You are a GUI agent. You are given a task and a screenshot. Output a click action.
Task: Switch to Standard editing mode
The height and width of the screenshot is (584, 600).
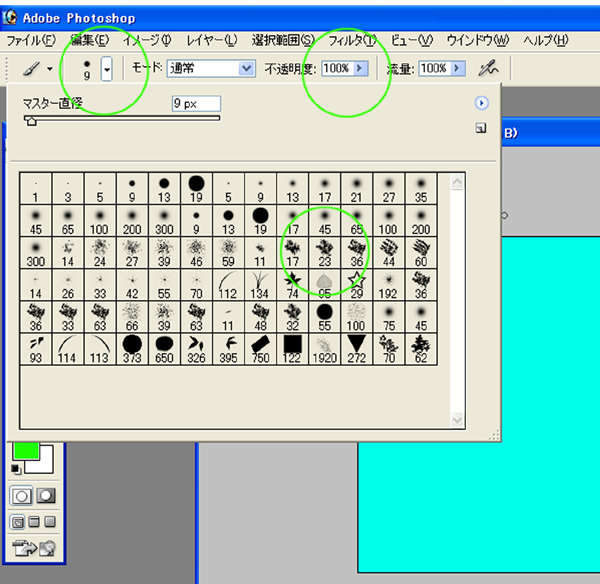(x=21, y=496)
